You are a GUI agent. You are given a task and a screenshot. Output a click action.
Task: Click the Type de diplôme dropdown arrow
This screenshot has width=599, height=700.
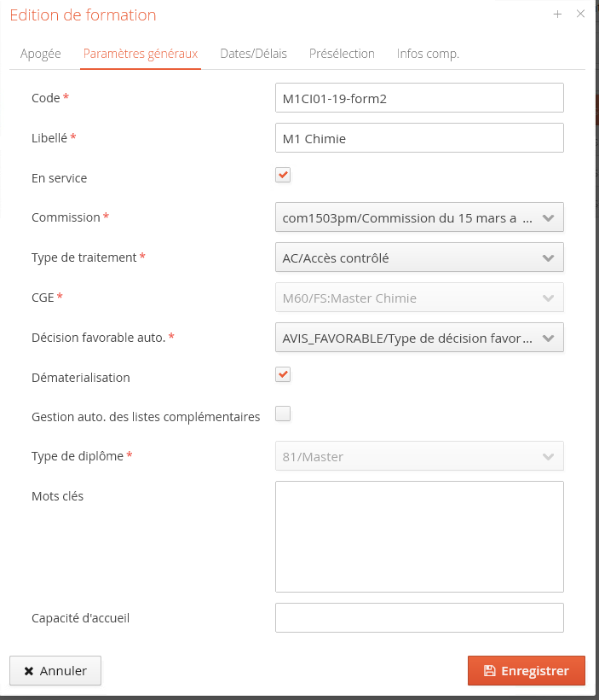point(548,456)
